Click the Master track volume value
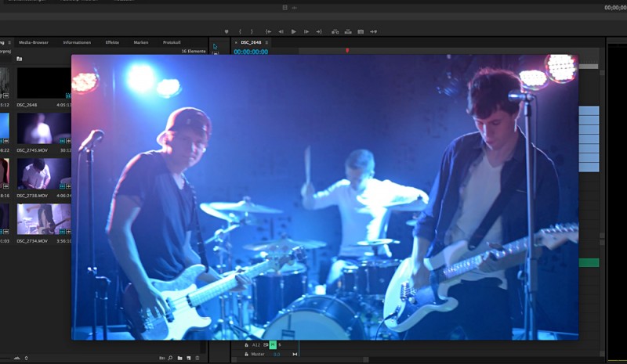Image resolution: width=627 pixels, height=364 pixels. pyautogui.click(x=277, y=355)
